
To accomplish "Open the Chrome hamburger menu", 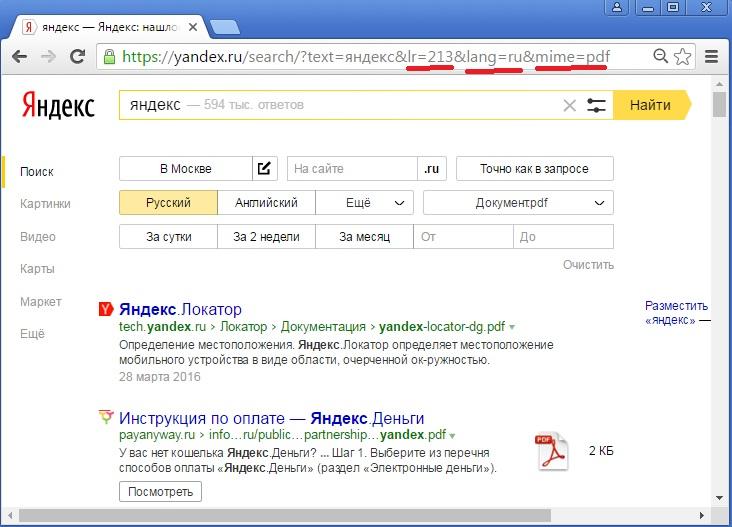I will click(711, 56).
